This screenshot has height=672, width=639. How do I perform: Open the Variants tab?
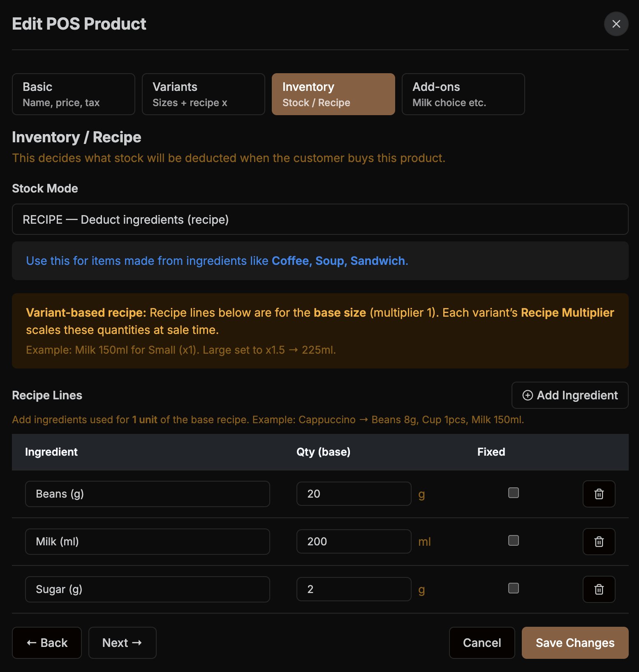click(x=204, y=94)
